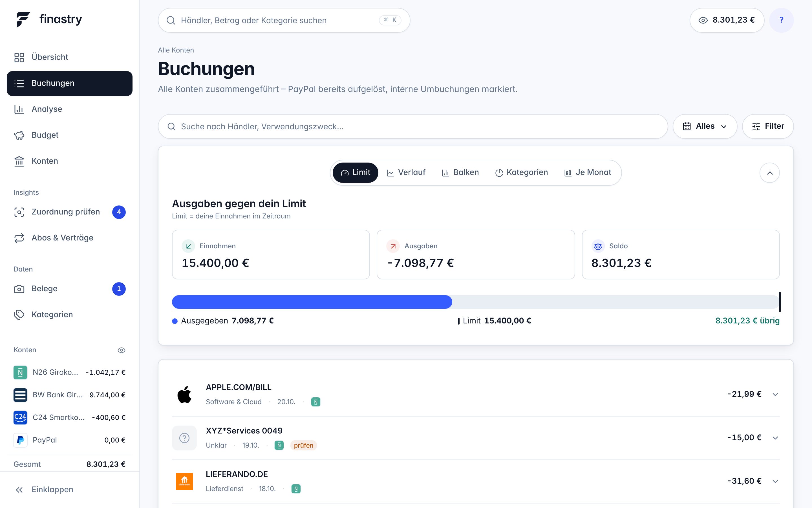Focus the Suche nach Händler search field
812x508 pixels.
(413, 126)
